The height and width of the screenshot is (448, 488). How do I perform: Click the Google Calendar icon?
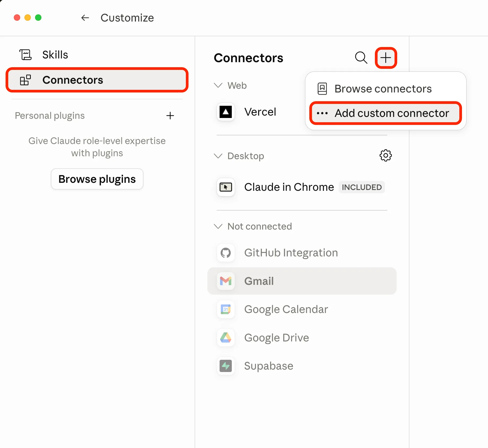point(226,309)
